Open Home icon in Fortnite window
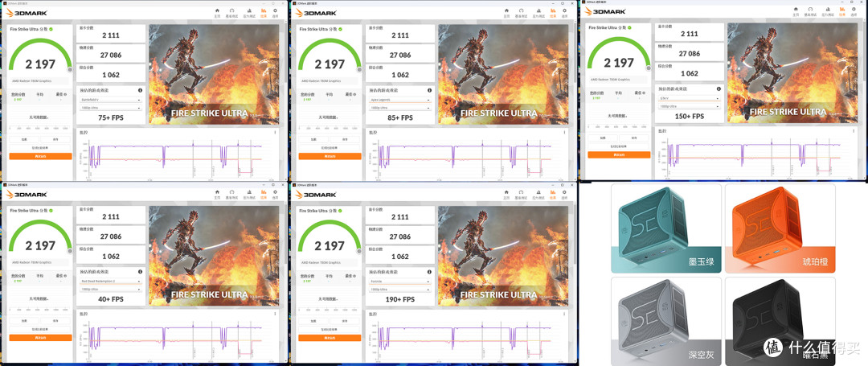This screenshot has height=366, width=868. (506, 194)
